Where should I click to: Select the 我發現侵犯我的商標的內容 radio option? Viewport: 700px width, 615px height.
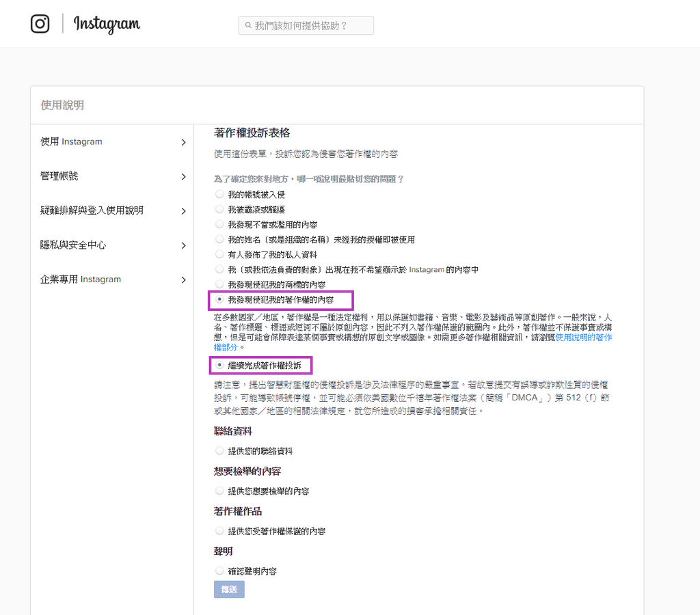pyautogui.click(x=219, y=284)
